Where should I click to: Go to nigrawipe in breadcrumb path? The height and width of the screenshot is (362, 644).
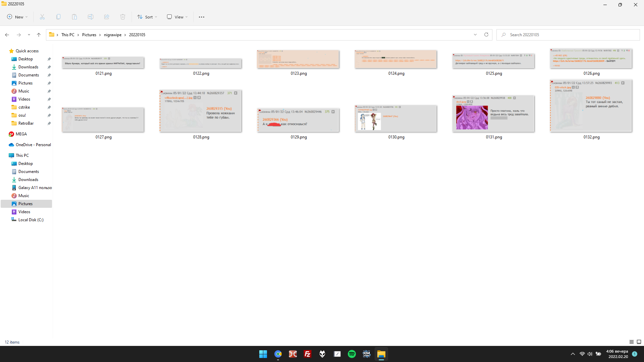click(112, 35)
